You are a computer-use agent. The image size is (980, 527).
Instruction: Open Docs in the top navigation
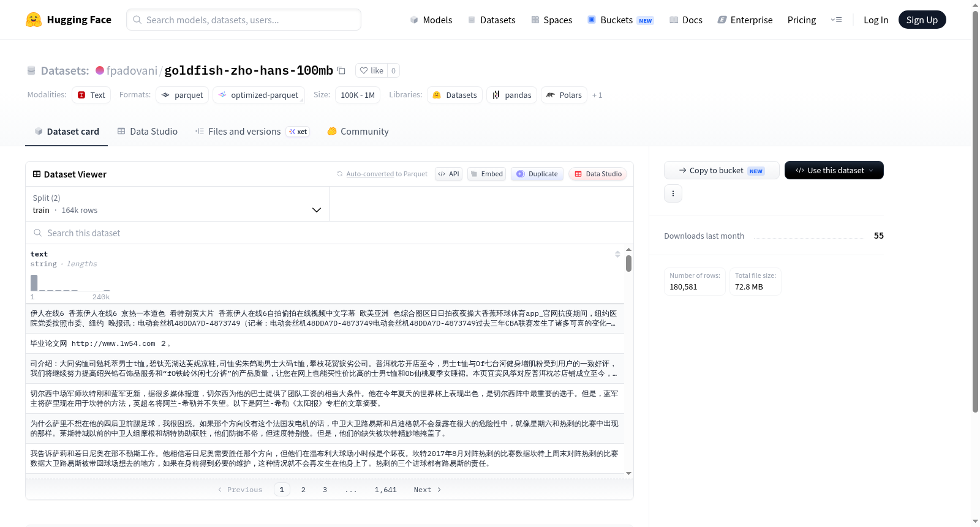[x=686, y=20]
